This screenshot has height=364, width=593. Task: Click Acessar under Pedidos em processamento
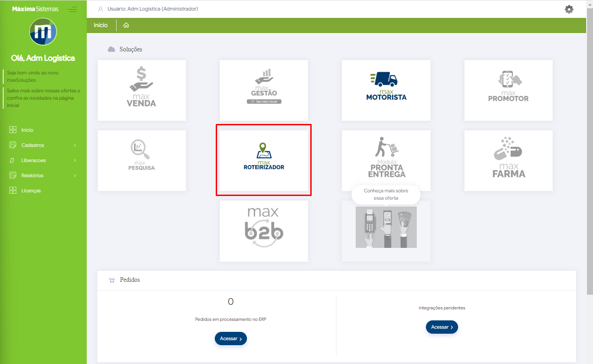pyautogui.click(x=231, y=338)
